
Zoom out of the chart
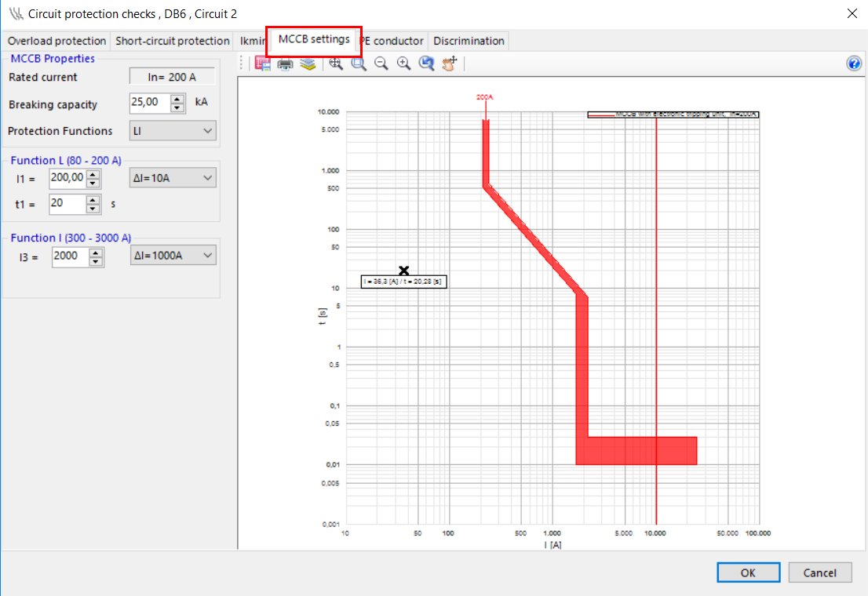pos(381,64)
